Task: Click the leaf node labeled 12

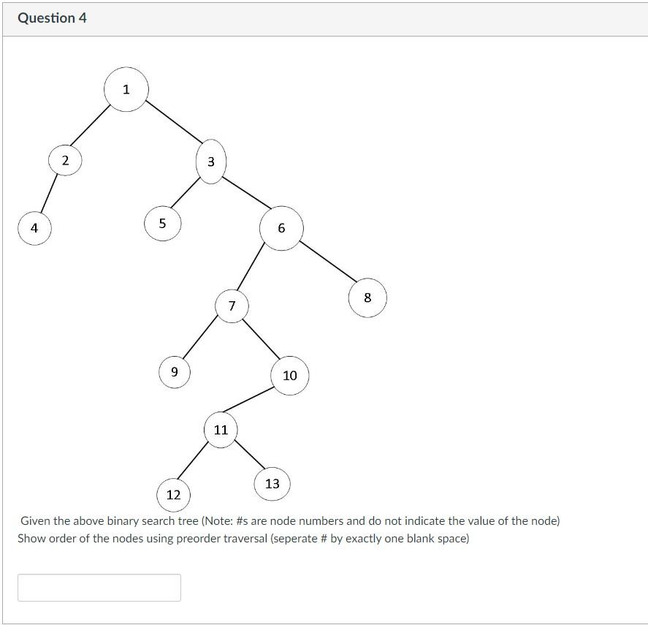Action: tap(173, 495)
